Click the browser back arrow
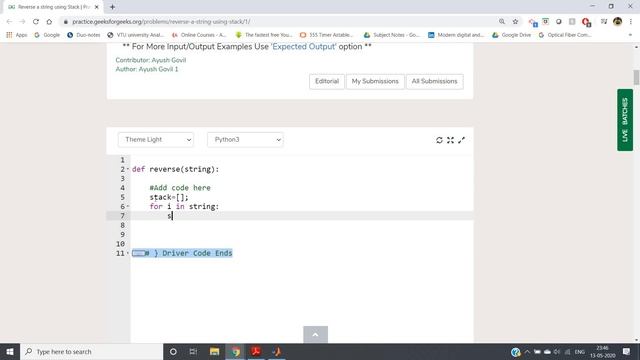The height and width of the screenshot is (360, 640). 9,22
